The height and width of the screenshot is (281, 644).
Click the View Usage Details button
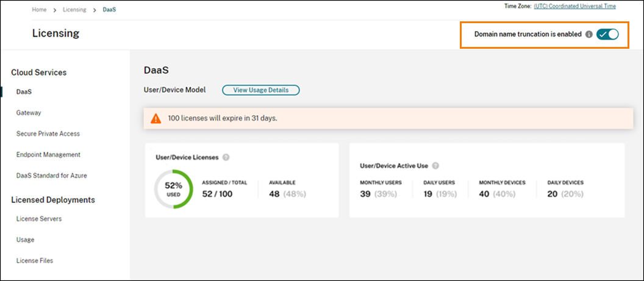point(260,90)
